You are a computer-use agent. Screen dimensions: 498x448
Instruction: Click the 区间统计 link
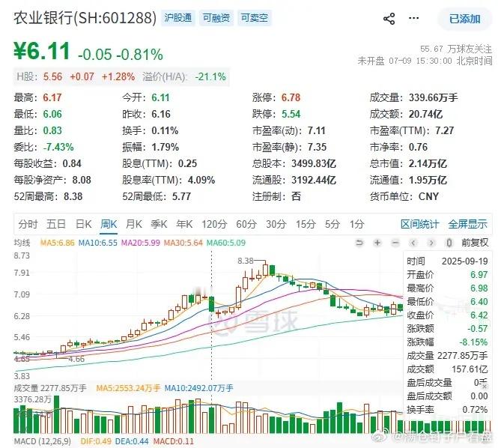click(x=419, y=224)
